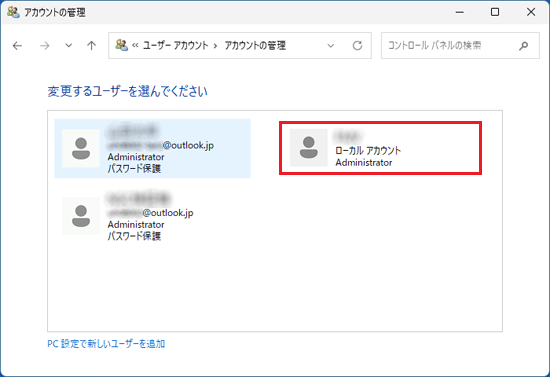This screenshot has width=550, height=377.
Task: Open the recent locations chevron dropdown
Action: [69, 46]
